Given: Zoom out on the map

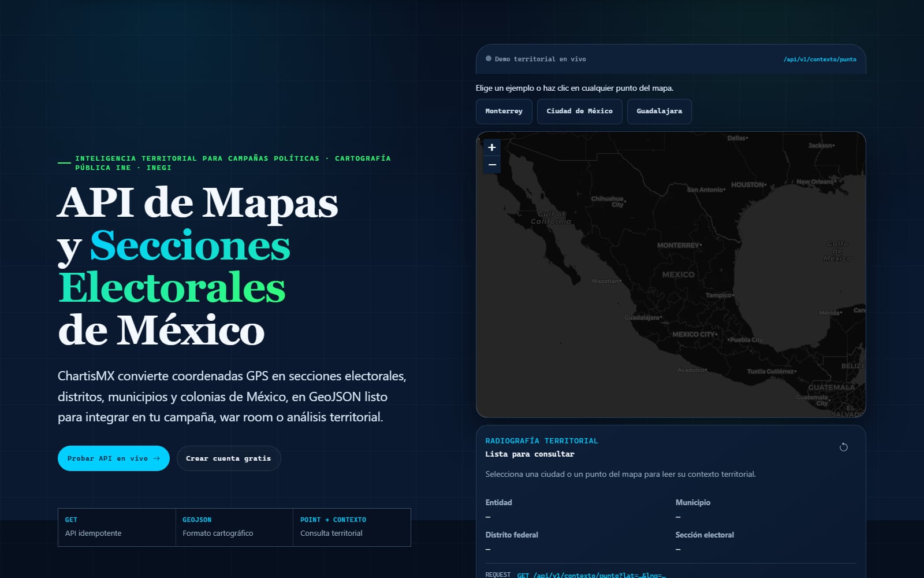Looking at the screenshot, I should pyautogui.click(x=492, y=165).
